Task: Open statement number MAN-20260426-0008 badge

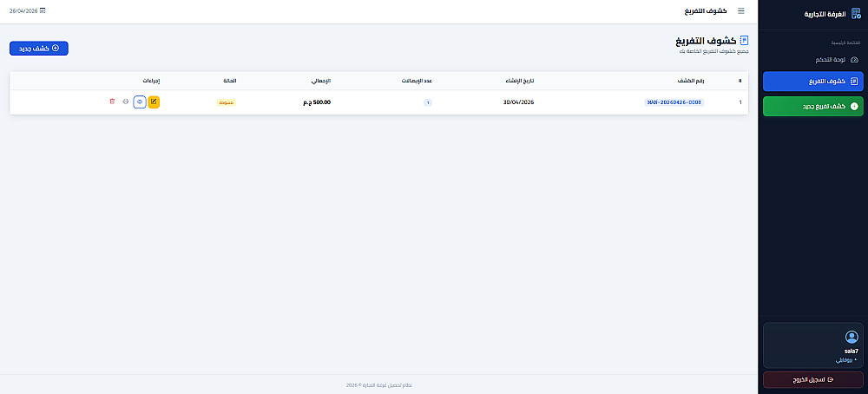Action: pos(674,102)
